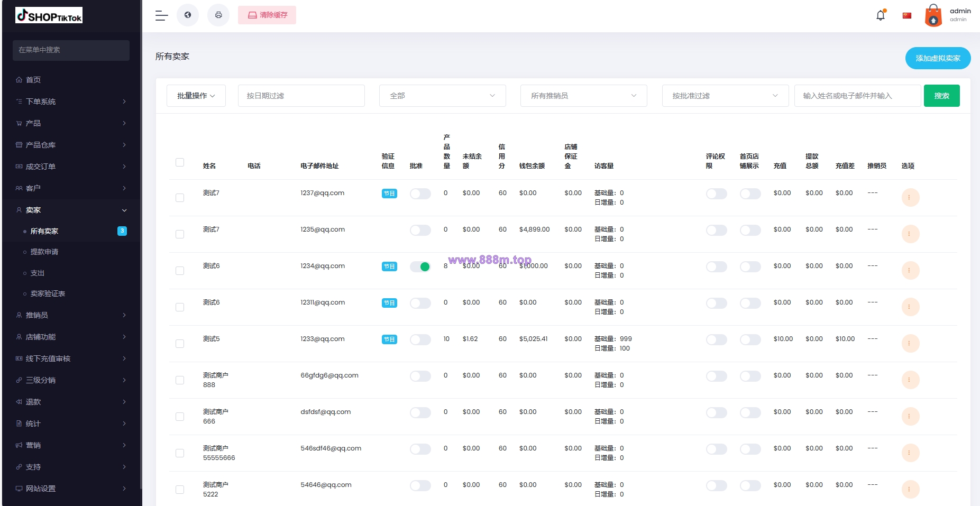
Task: Open the 网站设置 sidebar item
Action: pyautogui.click(x=71, y=489)
